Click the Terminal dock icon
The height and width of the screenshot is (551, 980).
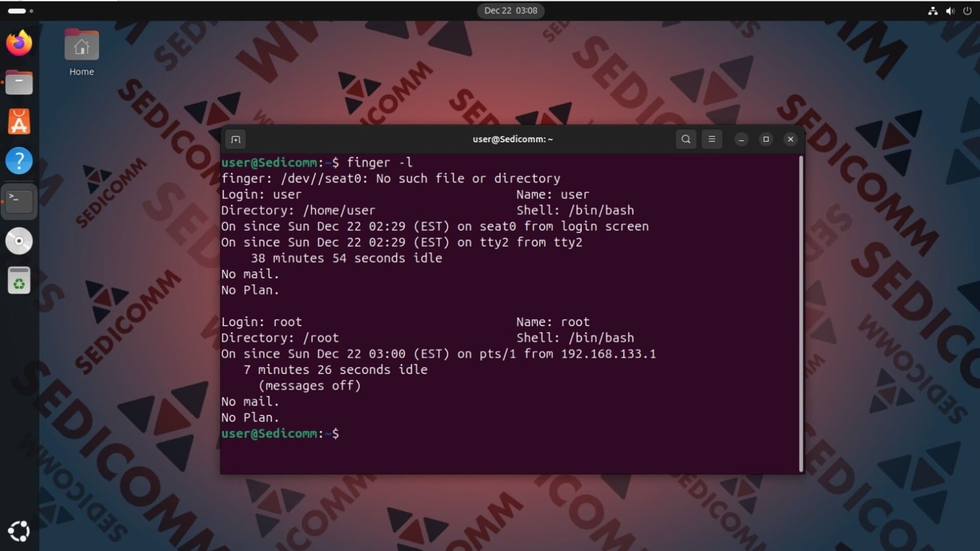coord(19,201)
